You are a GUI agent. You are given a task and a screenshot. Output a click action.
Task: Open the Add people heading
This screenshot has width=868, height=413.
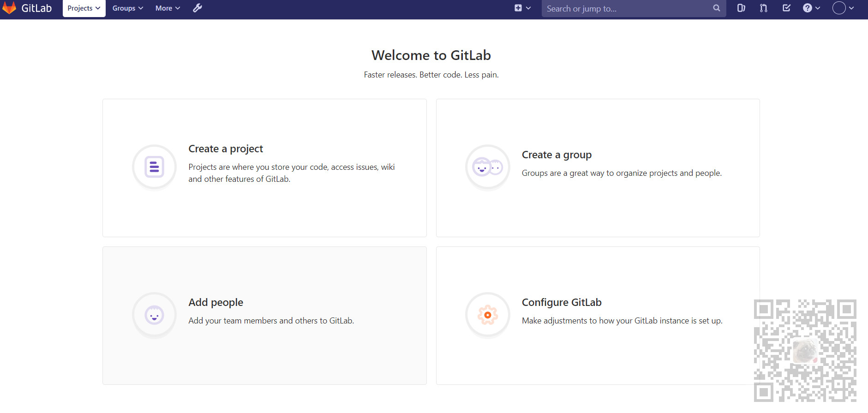pyautogui.click(x=216, y=302)
